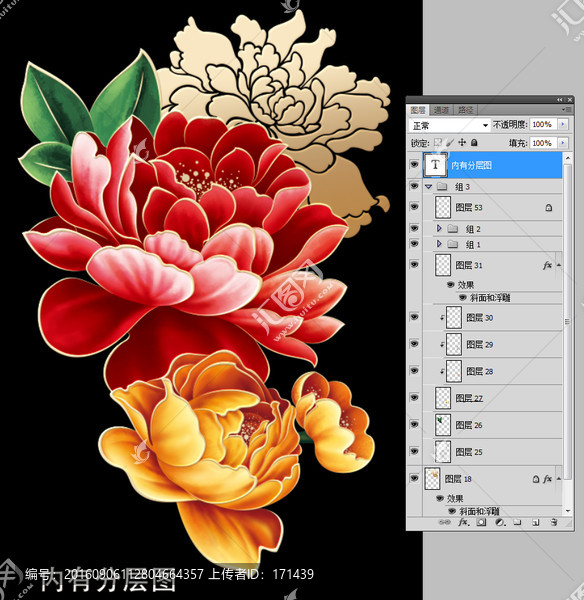Close the Layers panel with X button

(x=570, y=99)
